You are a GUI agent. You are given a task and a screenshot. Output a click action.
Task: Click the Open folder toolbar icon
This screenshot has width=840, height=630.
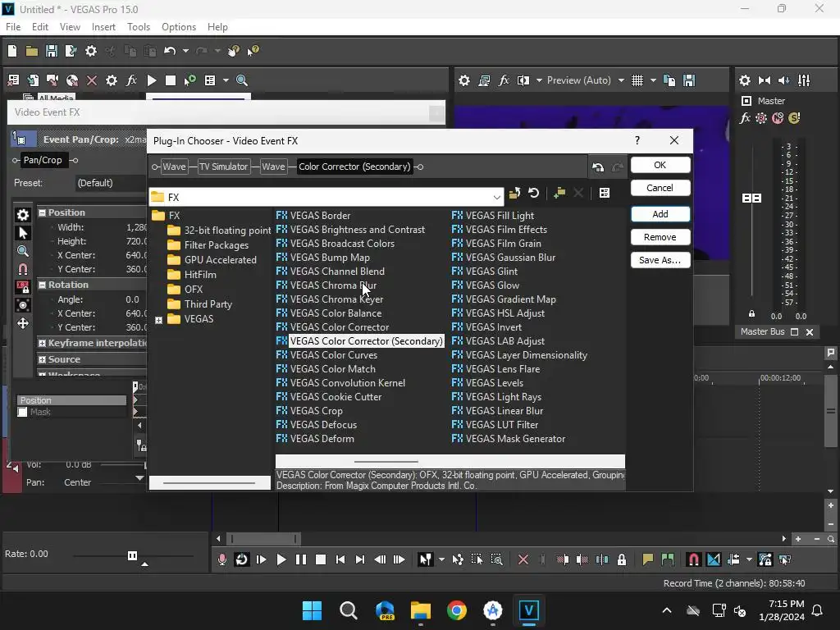pos(32,51)
